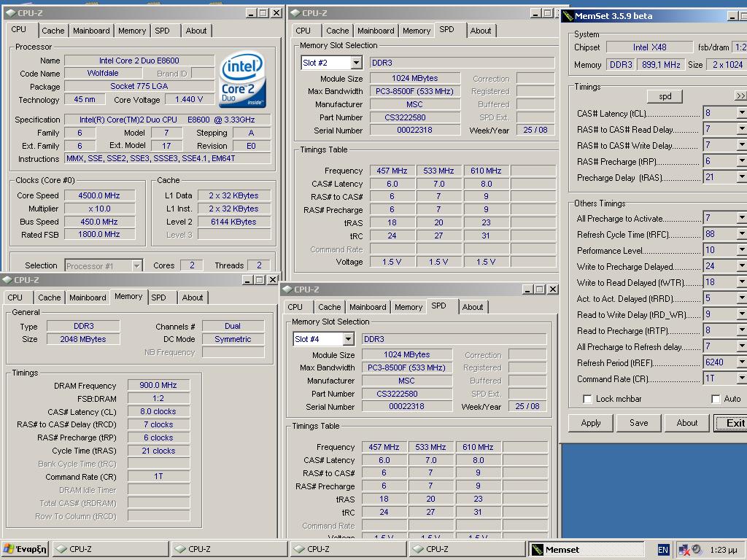Screen dimensions: 747x560
Task: Select SPD tab in the Memory window
Action: [x=158, y=297]
